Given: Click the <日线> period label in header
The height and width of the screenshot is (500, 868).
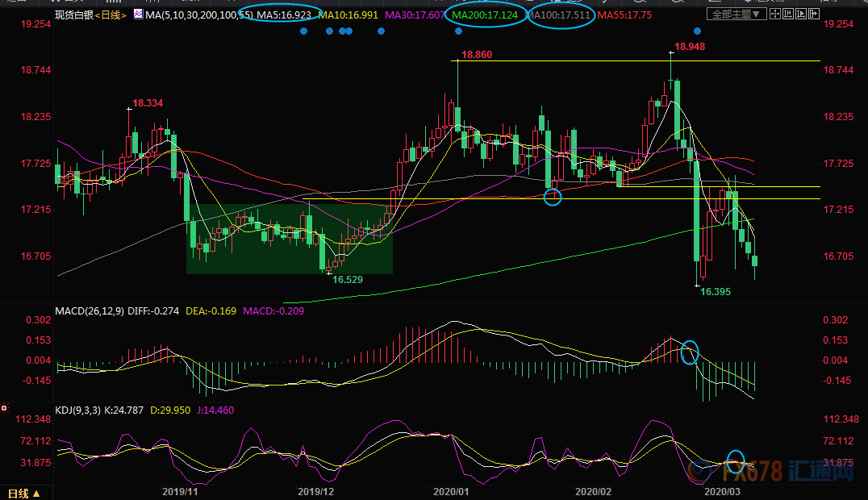Looking at the screenshot, I should pos(111,15).
